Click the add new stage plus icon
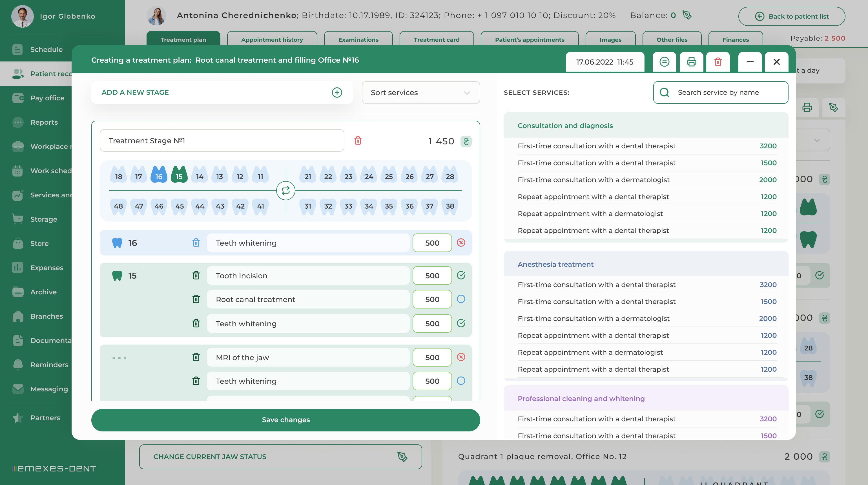This screenshot has height=485, width=868. (336, 92)
